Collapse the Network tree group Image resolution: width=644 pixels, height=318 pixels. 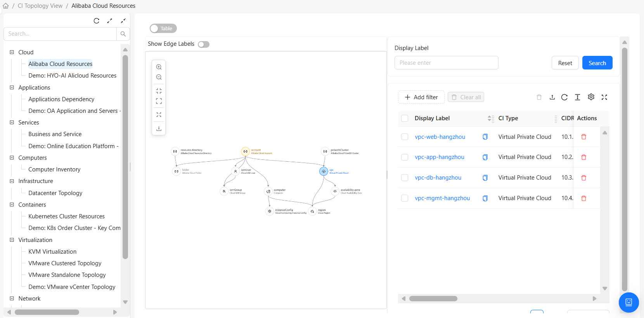pos(12,298)
